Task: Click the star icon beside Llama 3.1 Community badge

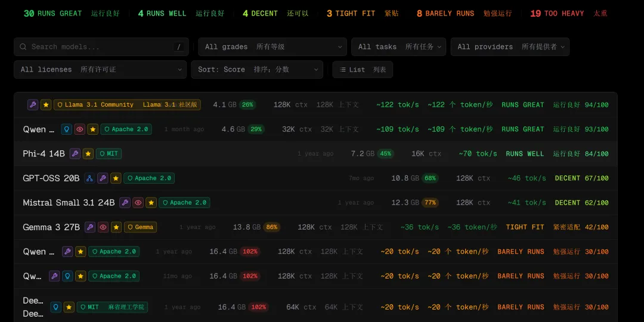Action: pos(46,105)
